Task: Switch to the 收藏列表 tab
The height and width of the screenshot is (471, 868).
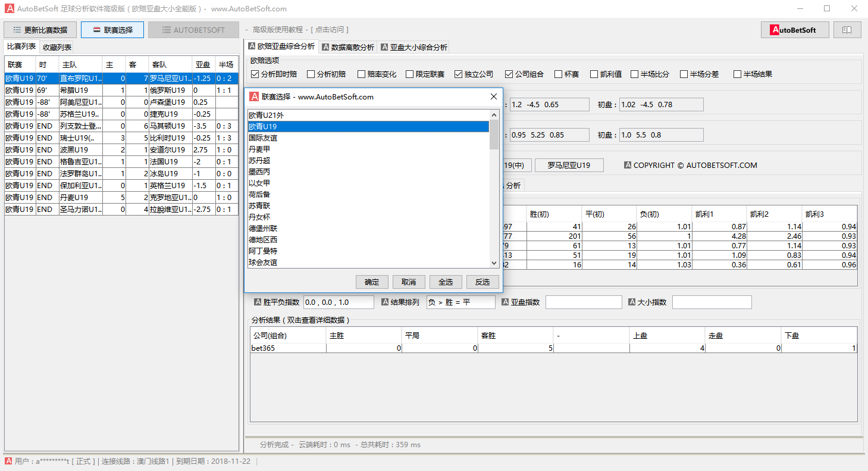Action: (x=57, y=47)
